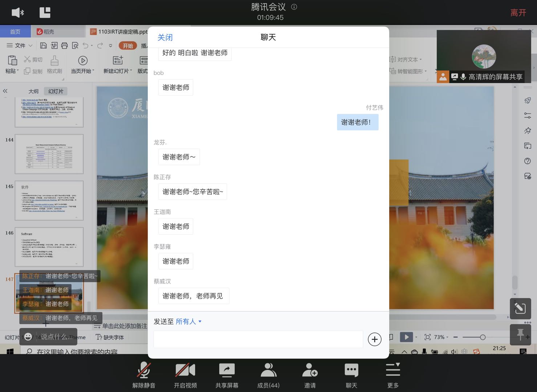This screenshot has height=392, width=537.
Task: Open the 文件 file menu dropdown
Action: (20, 45)
